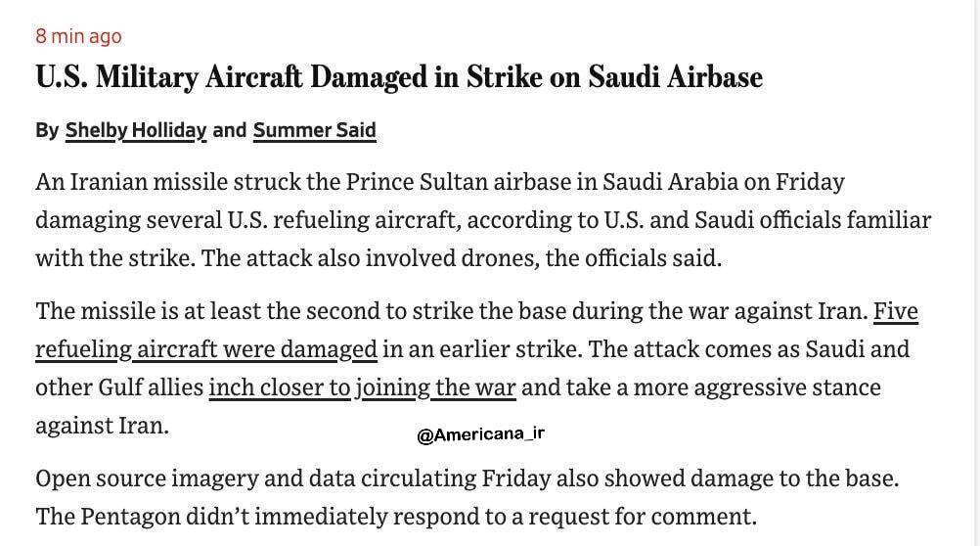Click the @Americana_ir watermark
980x546 pixels.
(479, 434)
